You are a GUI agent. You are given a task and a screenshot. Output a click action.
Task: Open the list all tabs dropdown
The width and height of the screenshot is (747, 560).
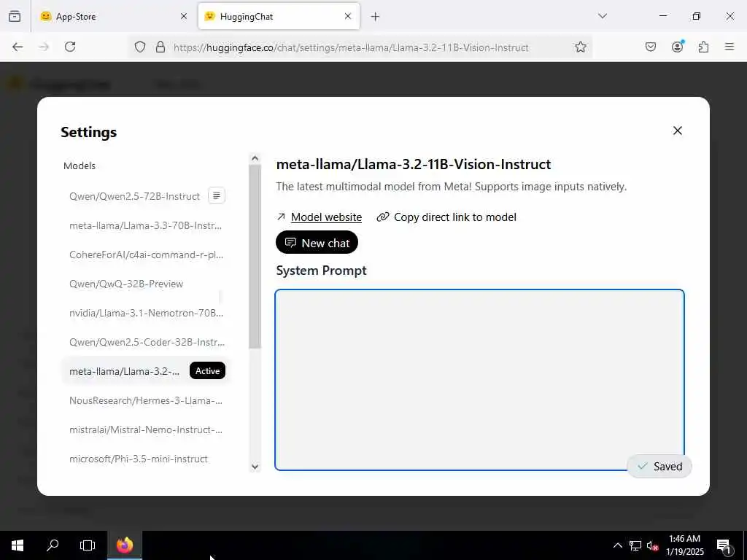tap(602, 16)
